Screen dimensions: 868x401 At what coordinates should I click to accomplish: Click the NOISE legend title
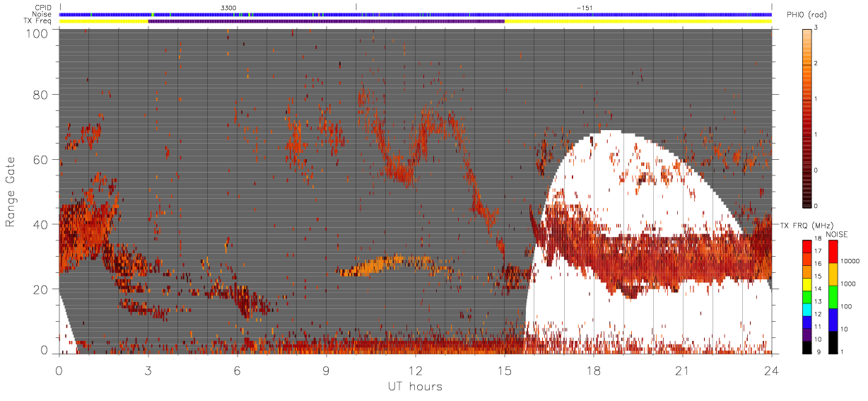click(838, 234)
